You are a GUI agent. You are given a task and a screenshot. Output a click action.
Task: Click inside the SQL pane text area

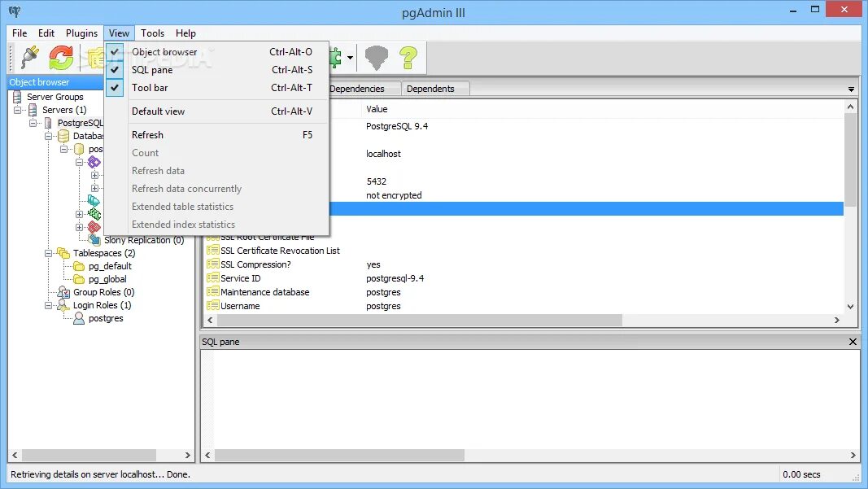click(536, 398)
